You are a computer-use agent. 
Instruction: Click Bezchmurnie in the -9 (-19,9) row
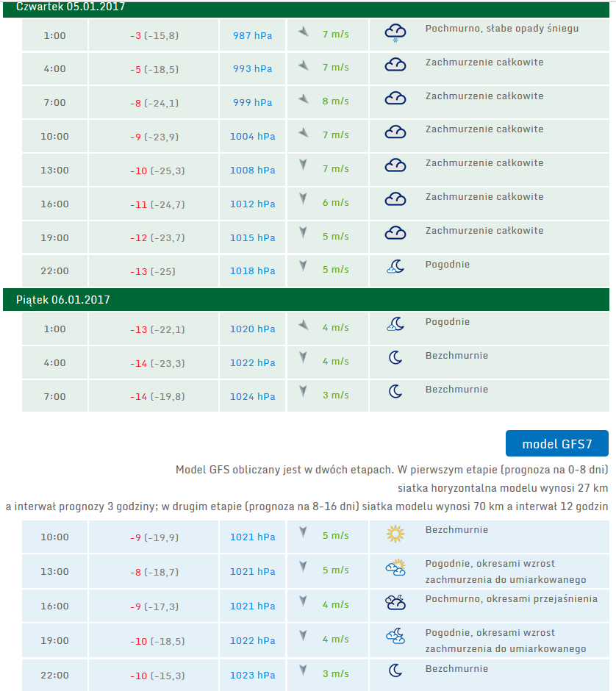[456, 530]
